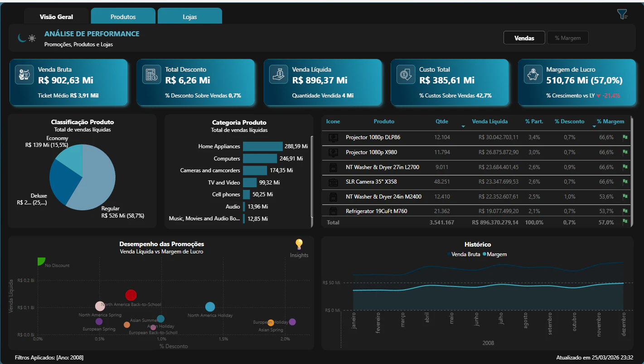Click the blue North America Holiday bubble
This screenshot has height=364, width=644.
(x=210, y=307)
